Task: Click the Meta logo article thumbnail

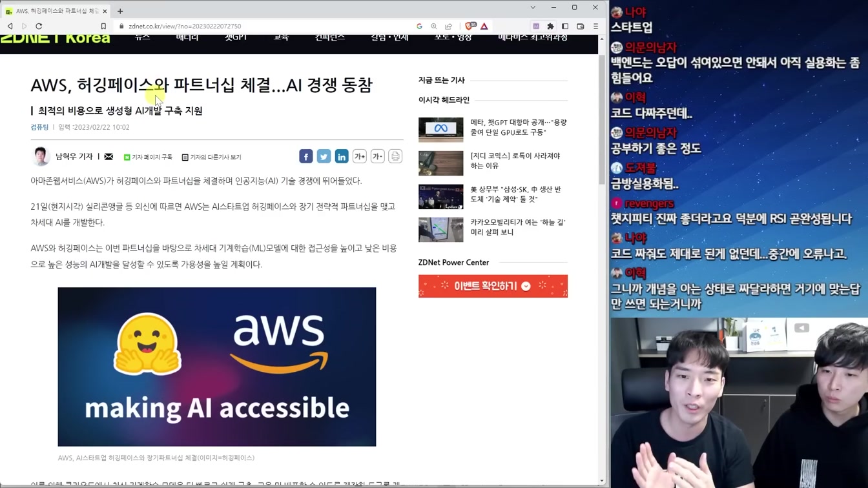Action: (x=440, y=130)
